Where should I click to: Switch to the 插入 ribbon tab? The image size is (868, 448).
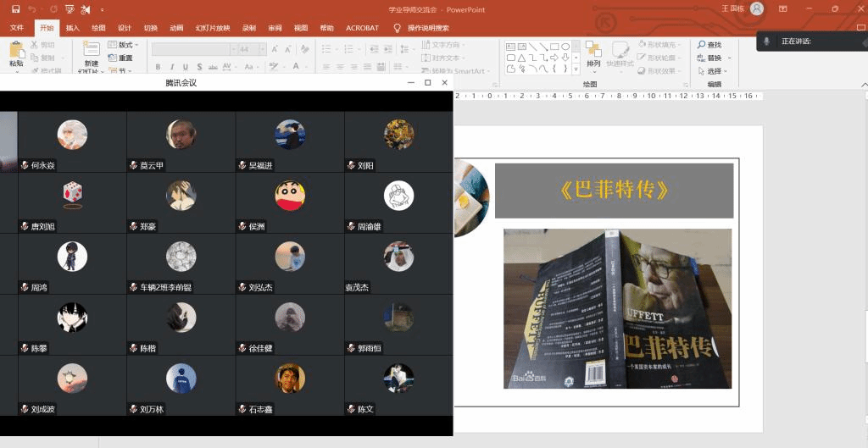(73, 28)
